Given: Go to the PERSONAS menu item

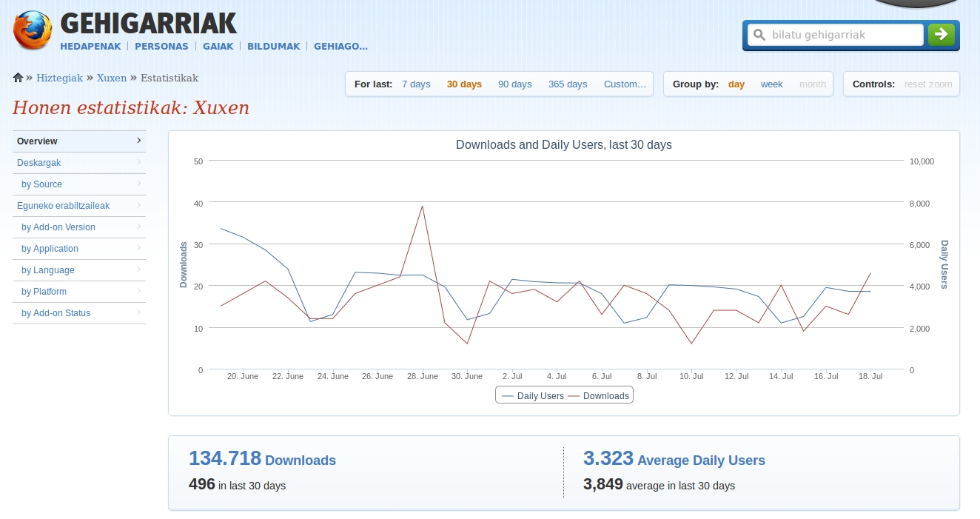Looking at the screenshot, I should tap(161, 46).
